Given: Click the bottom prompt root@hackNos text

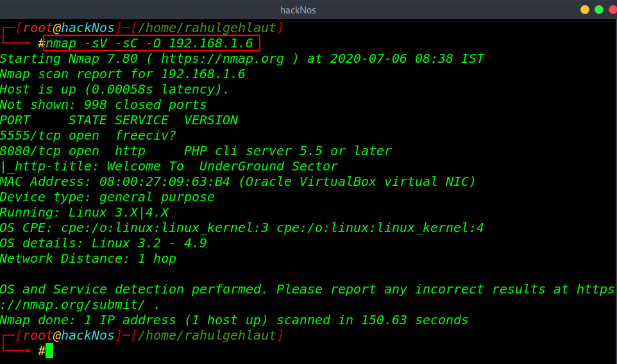Looking at the screenshot, I should pyautogui.click(x=69, y=336).
